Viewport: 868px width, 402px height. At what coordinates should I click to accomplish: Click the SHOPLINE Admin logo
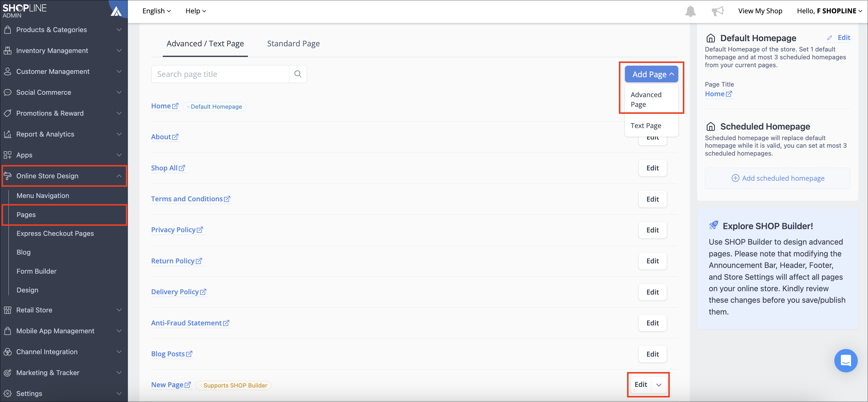coord(25,10)
